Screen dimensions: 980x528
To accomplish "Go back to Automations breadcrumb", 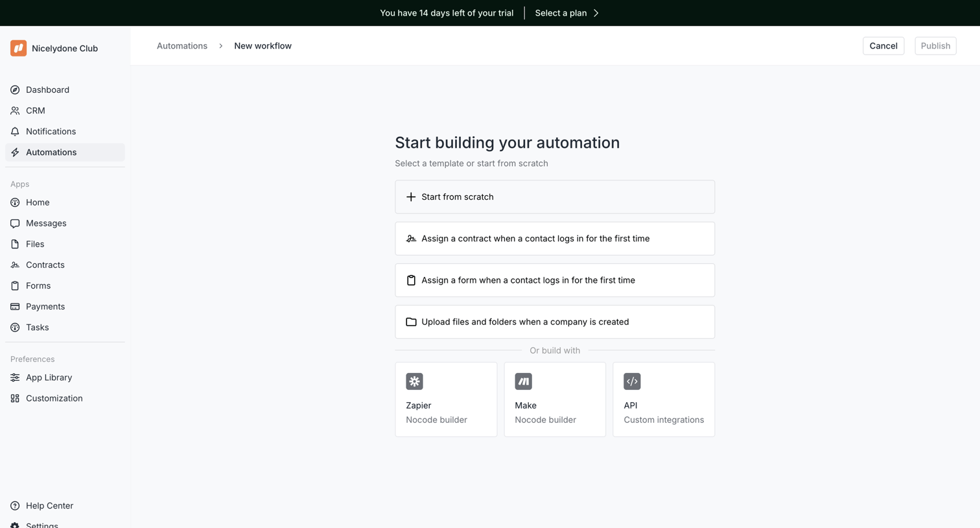I will 182,45.
